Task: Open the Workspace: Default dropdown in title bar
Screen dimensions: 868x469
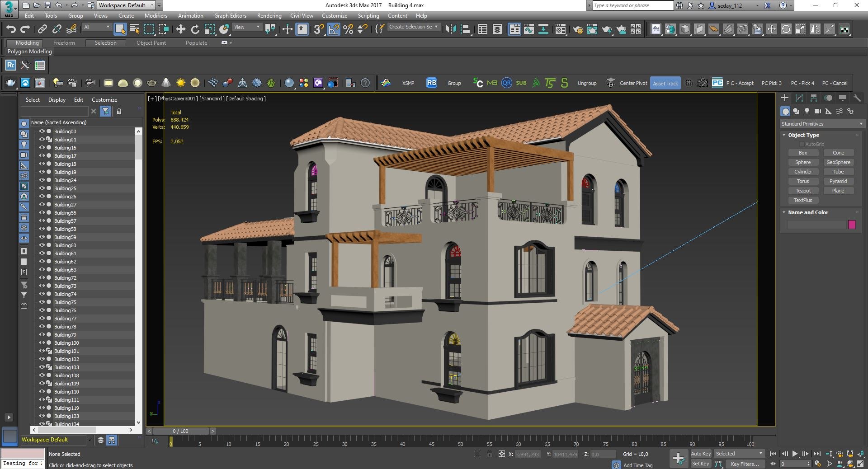Action: tap(126, 5)
